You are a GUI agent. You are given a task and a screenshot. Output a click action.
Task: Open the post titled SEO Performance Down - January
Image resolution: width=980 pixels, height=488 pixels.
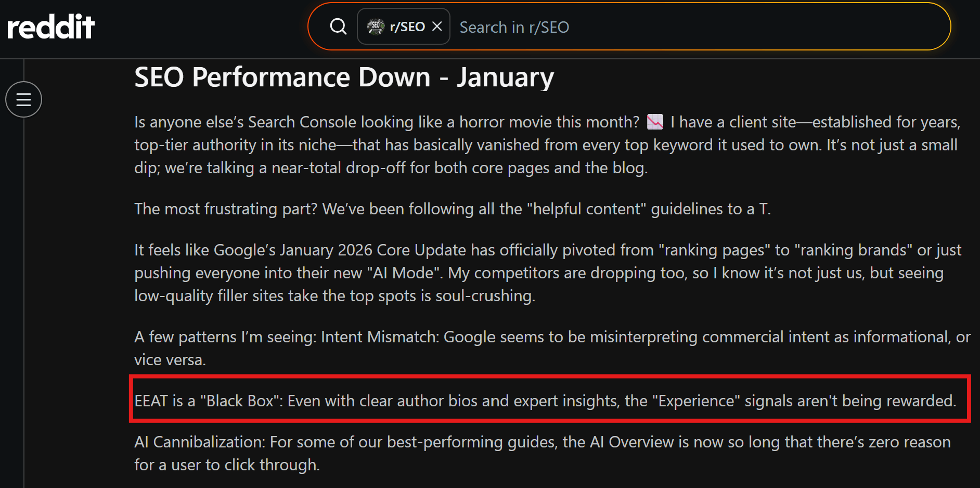pyautogui.click(x=343, y=77)
